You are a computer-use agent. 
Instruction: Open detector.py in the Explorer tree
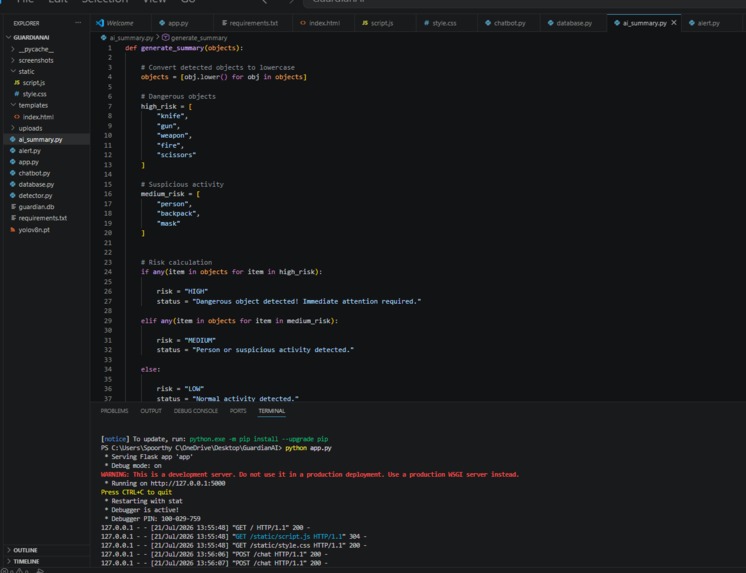pos(35,196)
